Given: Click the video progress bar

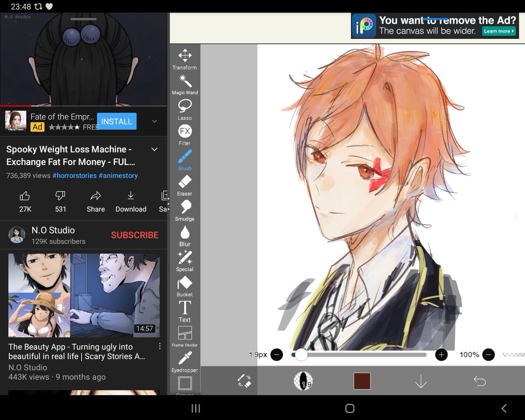Looking at the screenshot, I should (x=83, y=106).
